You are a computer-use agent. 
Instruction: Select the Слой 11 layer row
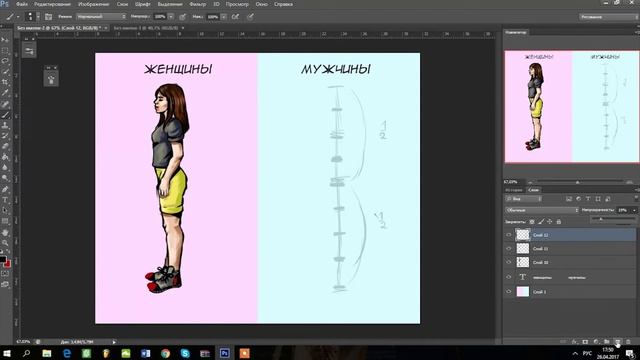point(570,248)
